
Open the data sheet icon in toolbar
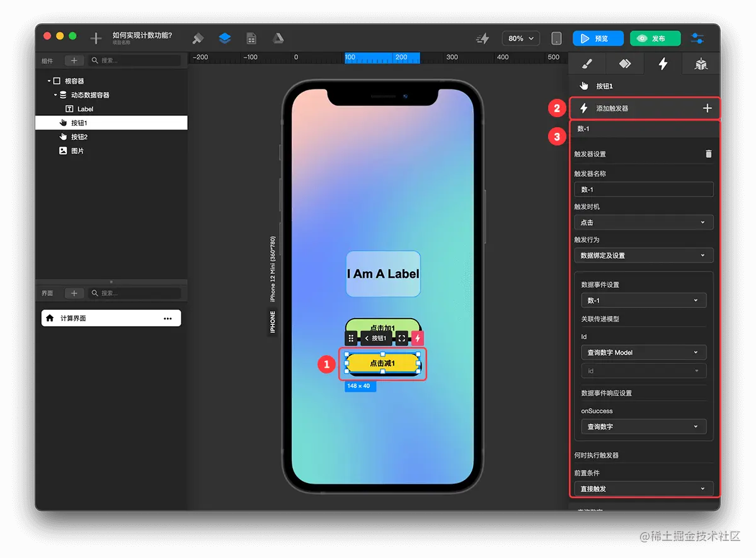[x=251, y=38]
